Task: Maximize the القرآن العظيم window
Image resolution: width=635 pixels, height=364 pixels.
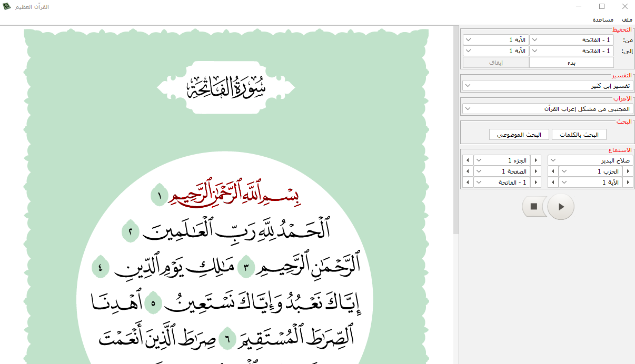Action: coord(602,7)
